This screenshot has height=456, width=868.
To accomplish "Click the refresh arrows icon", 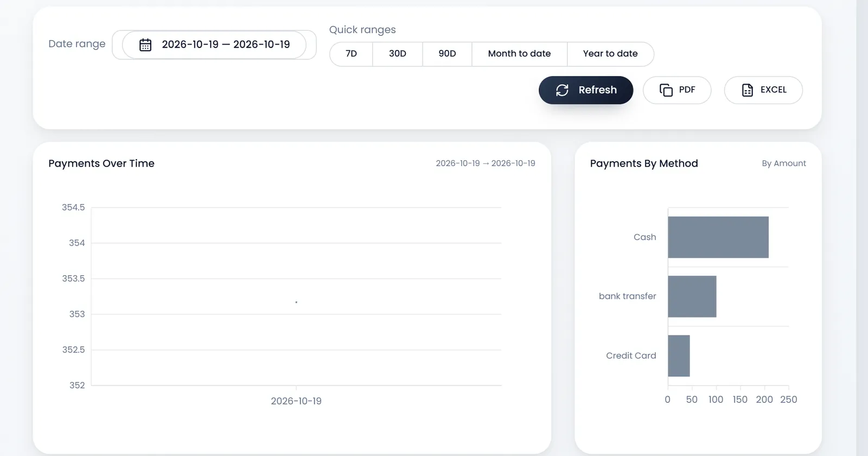I will [x=562, y=90].
